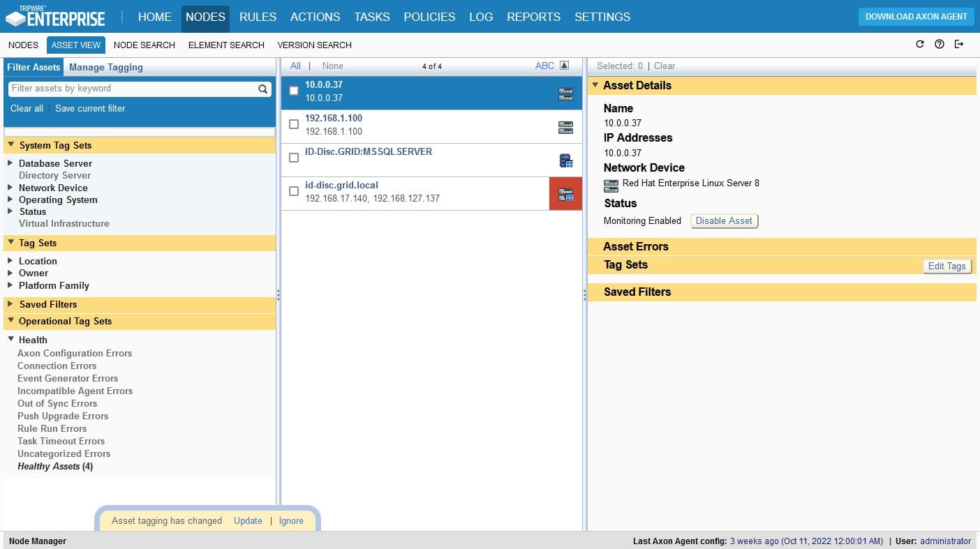
Task: Open the HOME menu
Action: click(x=155, y=17)
